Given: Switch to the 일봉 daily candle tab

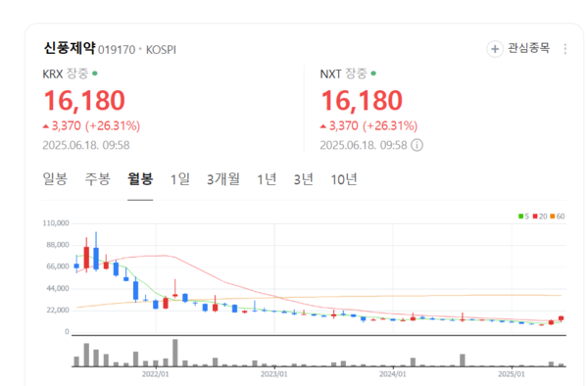Looking at the screenshot, I should (x=55, y=179).
